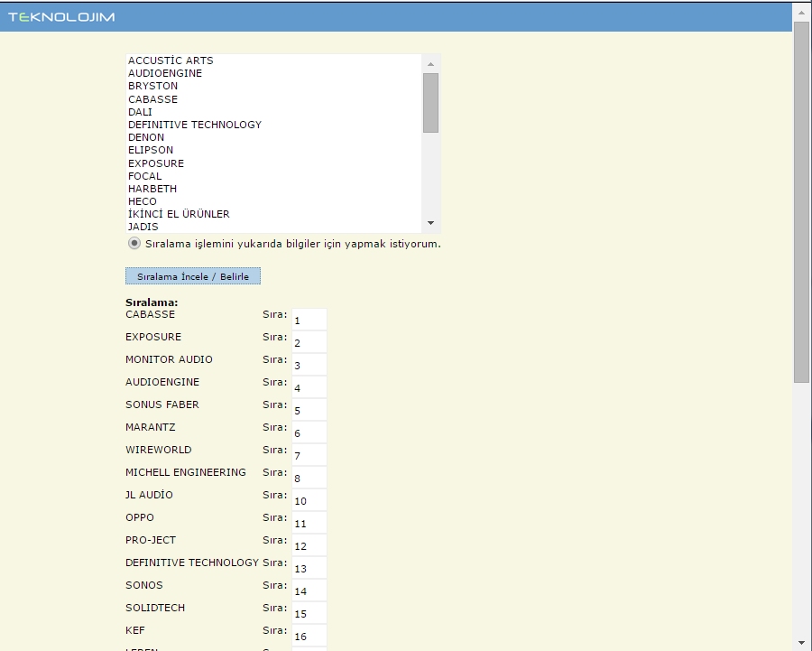This screenshot has height=651, width=812.
Task: Click the Sıra field for MARANTZ
Action: 309,432
